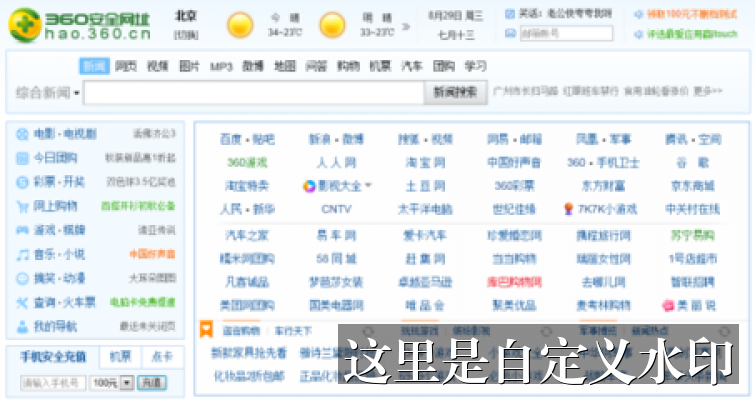Screen dimensions: 755x400
Task: Open the 机票 tab beside 手机安全充值
Action: 120,357
